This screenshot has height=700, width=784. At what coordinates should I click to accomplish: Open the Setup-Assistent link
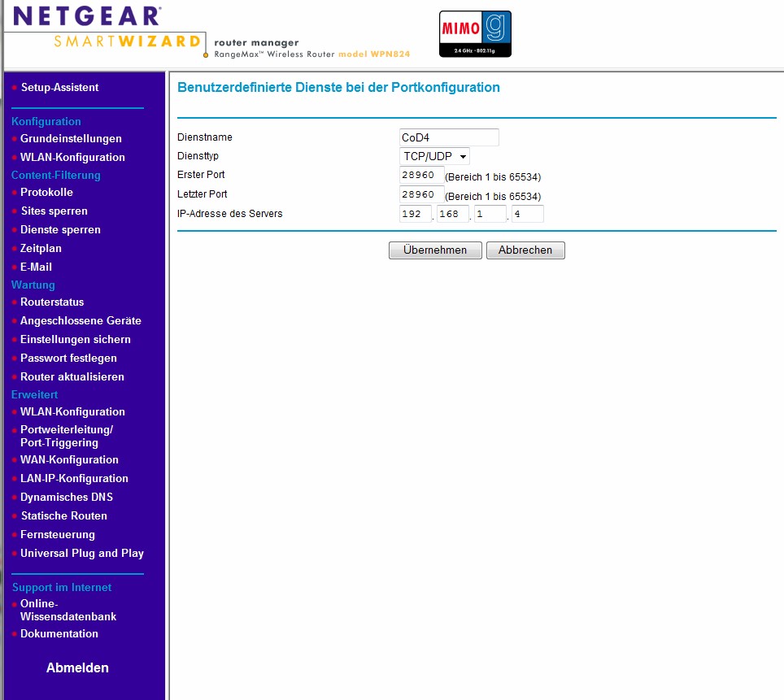(x=59, y=88)
